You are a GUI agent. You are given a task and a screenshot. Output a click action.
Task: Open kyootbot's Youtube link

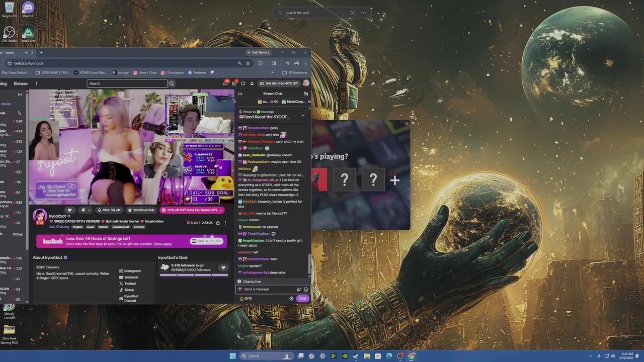128,277
